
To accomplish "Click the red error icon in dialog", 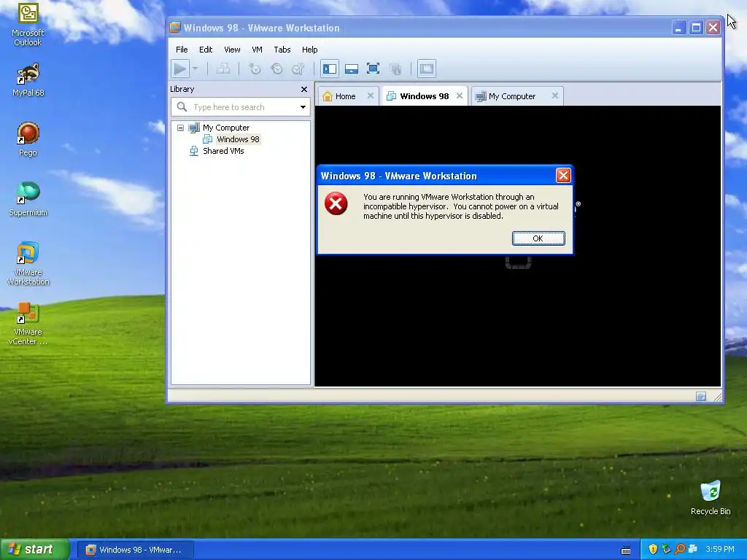I will [x=336, y=204].
